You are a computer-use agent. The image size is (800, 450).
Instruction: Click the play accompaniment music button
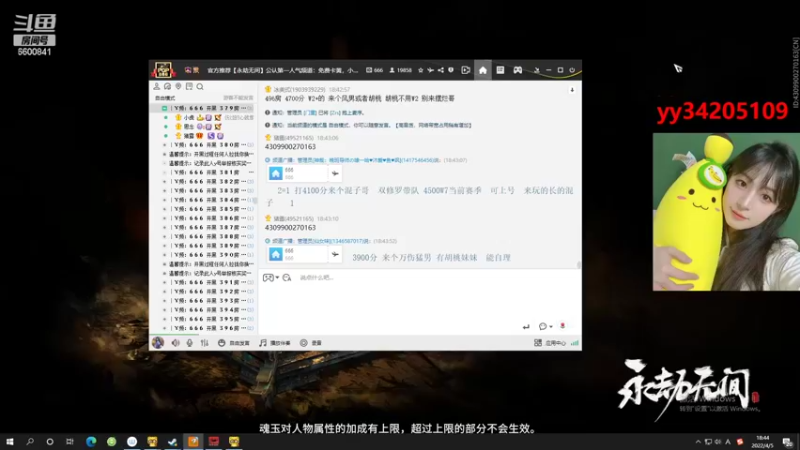click(274, 343)
